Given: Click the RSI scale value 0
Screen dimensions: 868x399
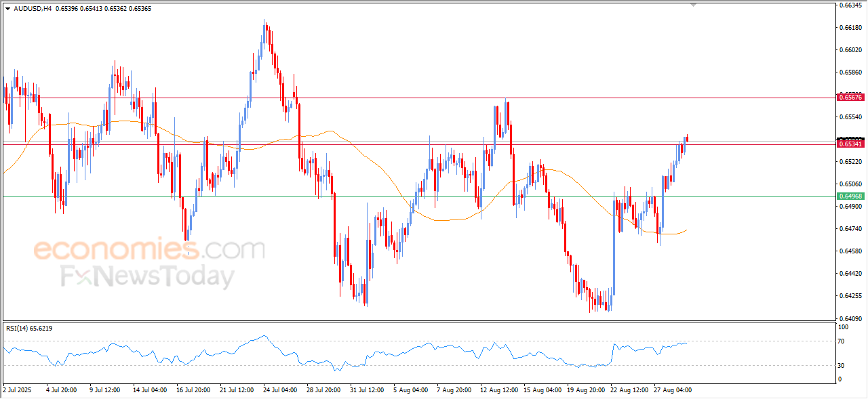Looking at the screenshot, I should click(841, 379).
